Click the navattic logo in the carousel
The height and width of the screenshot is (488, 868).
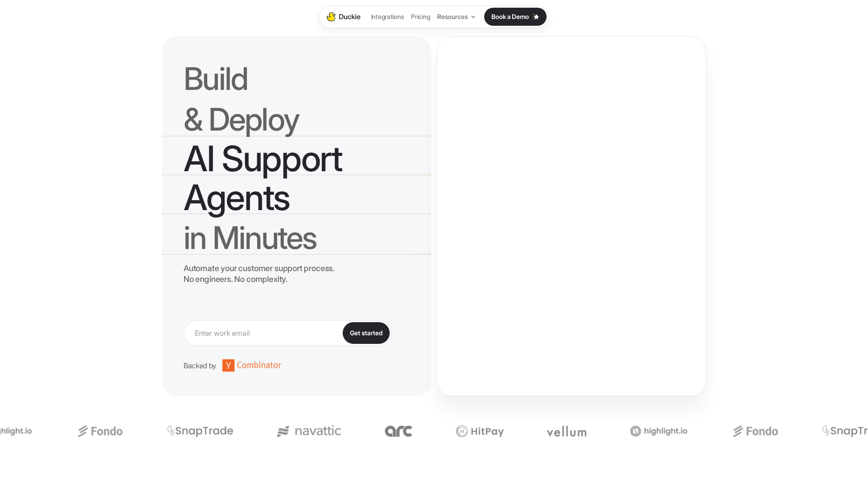309,431
